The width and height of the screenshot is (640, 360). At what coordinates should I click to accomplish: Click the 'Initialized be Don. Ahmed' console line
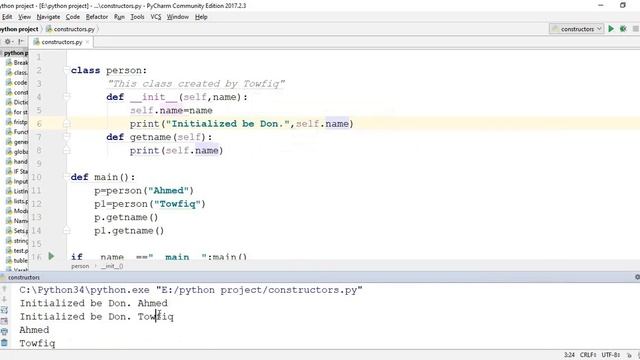click(x=93, y=303)
